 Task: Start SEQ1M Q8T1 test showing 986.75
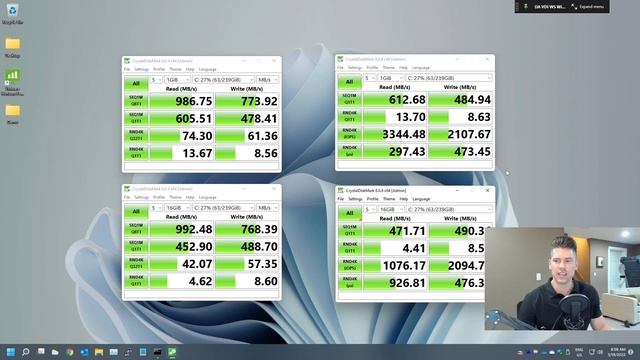click(136, 101)
